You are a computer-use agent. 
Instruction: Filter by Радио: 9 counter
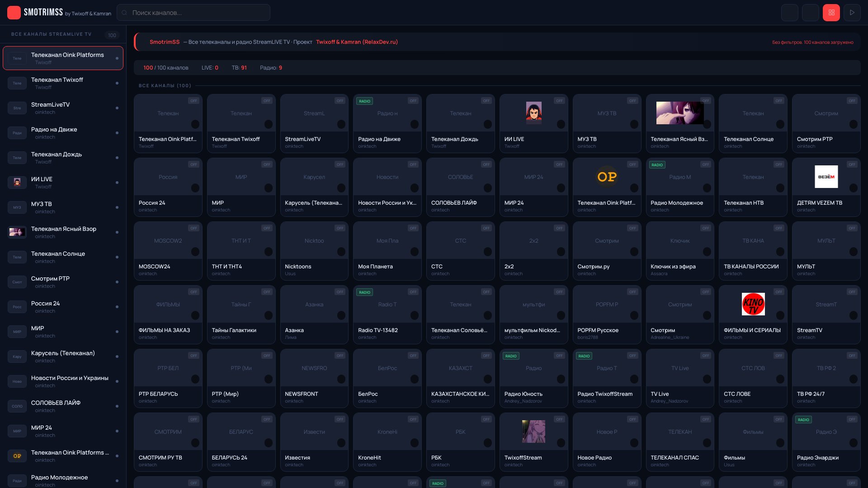[271, 68]
